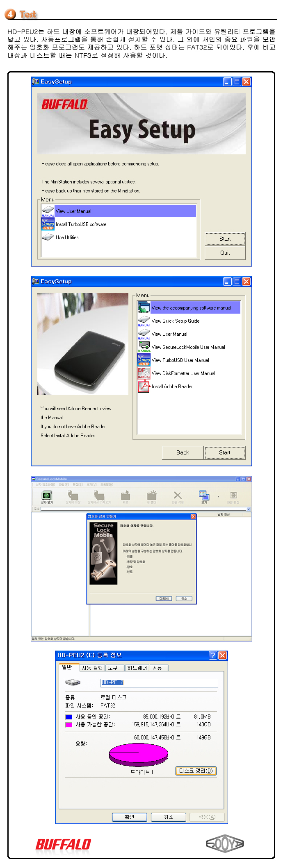The image size is (283, 868).
Task: Close the 암호화 상자 만들기 dialog
Action: point(193,516)
